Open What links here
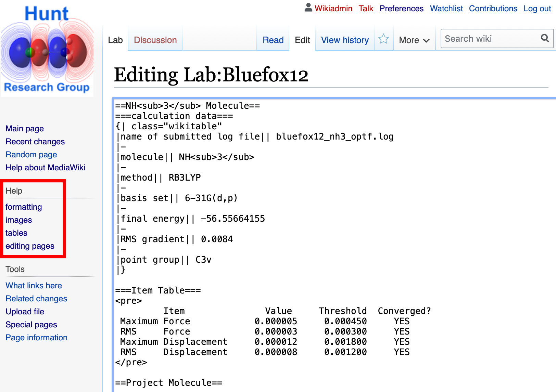Image resolution: width=556 pixels, height=392 pixels. click(x=34, y=286)
